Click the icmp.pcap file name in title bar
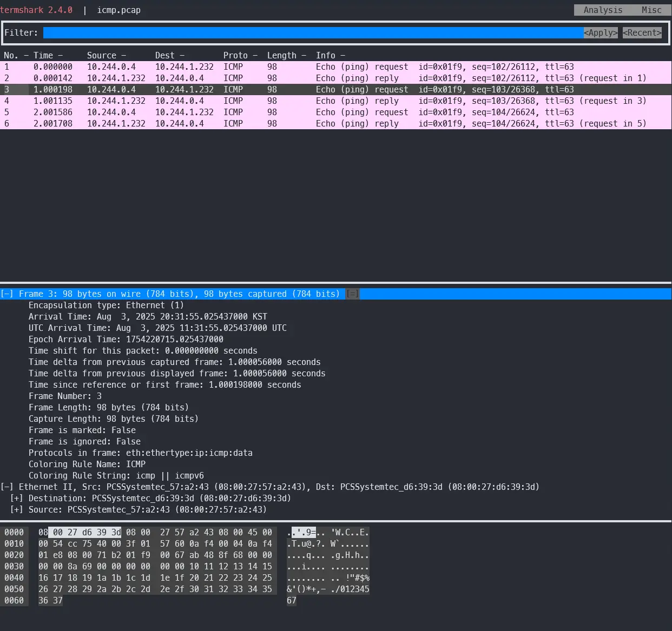This screenshot has width=672, height=631. pyautogui.click(x=118, y=10)
